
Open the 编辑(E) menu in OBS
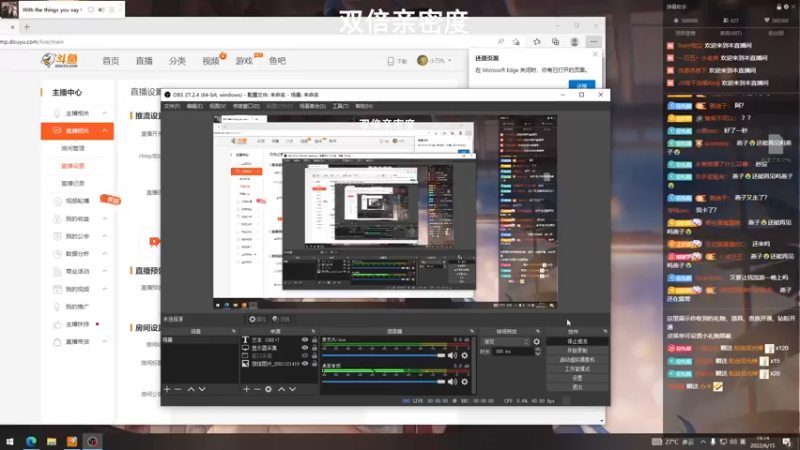point(194,106)
